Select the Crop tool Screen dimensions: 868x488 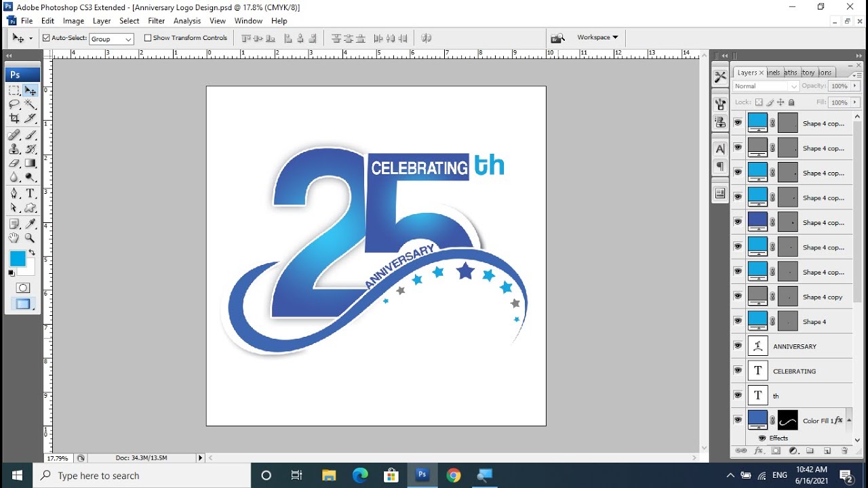click(x=14, y=118)
